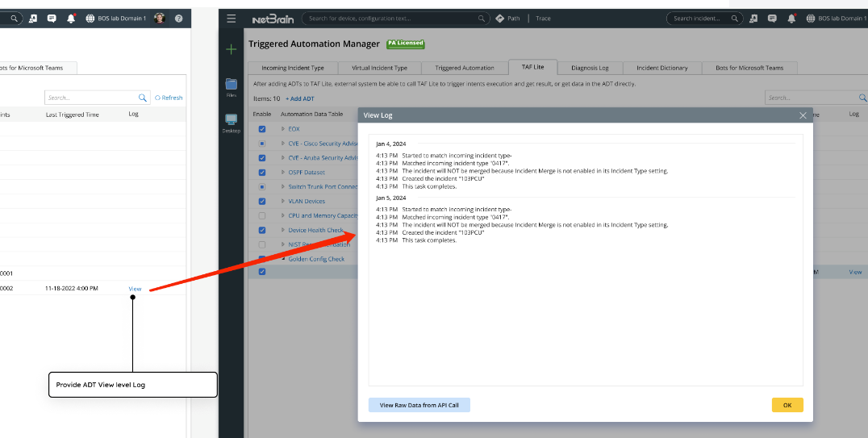The width and height of the screenshot is (868, 438).
Task: Expand Switch Trunk Port Connection row
Action: click(283, 186)
